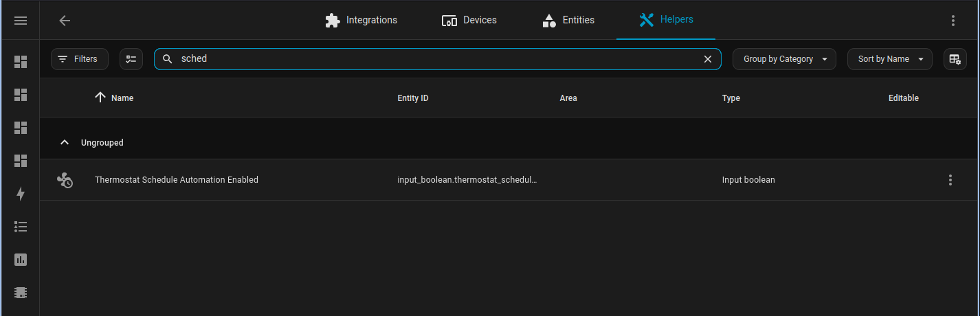Viewport: 980px width, 316px height.
Task: Enter selection mode with checklist icon
Action: (131, 59)
